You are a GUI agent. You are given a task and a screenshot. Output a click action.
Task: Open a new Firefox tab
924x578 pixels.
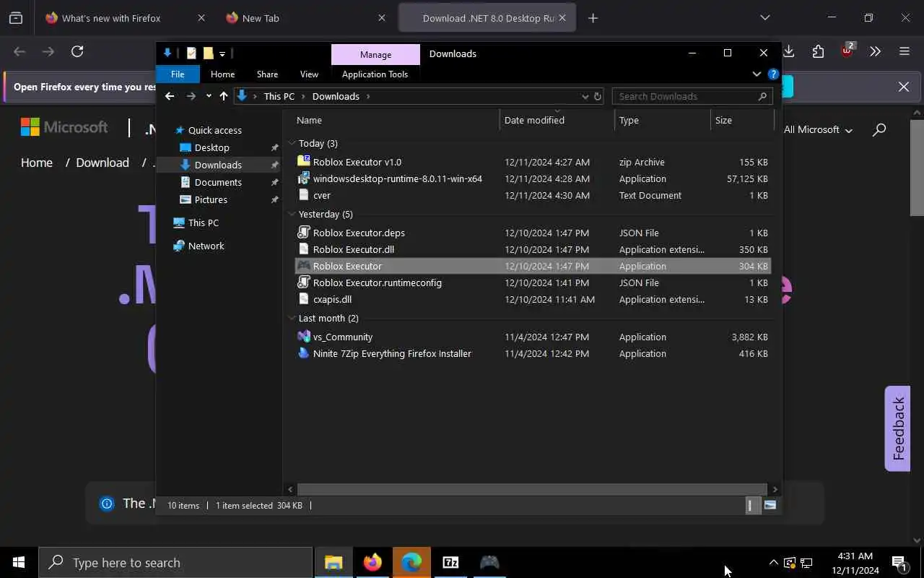coord(593,18)
